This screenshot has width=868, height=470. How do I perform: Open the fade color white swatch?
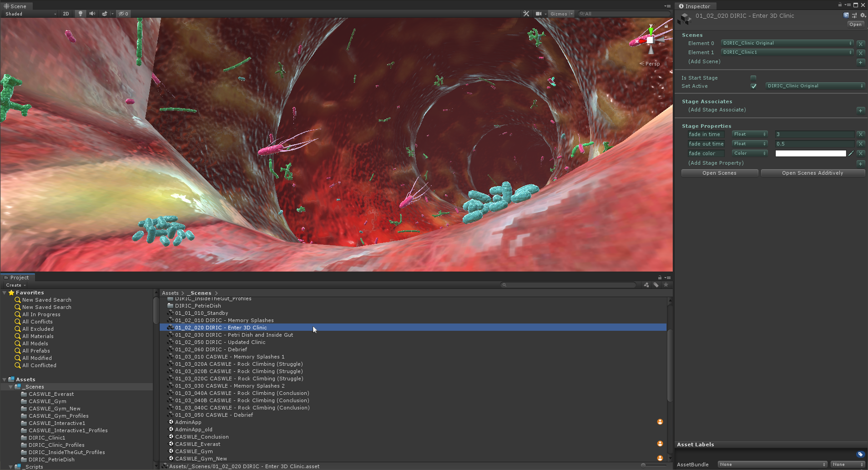click(x=810, y=153)
